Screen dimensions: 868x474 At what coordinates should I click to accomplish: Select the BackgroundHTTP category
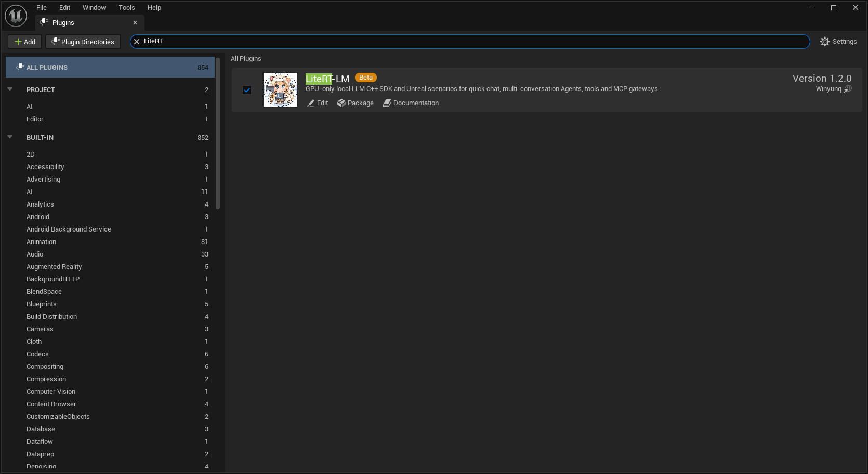110,279
